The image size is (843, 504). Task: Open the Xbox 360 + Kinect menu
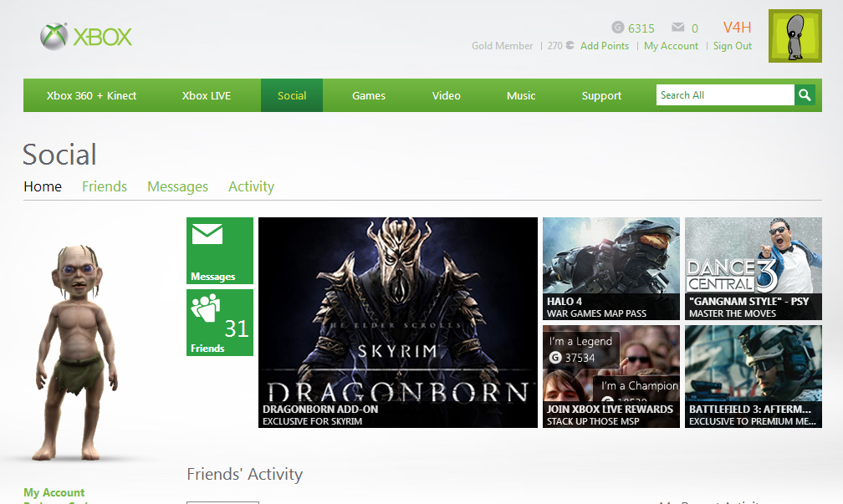click(x=91, y=95)
